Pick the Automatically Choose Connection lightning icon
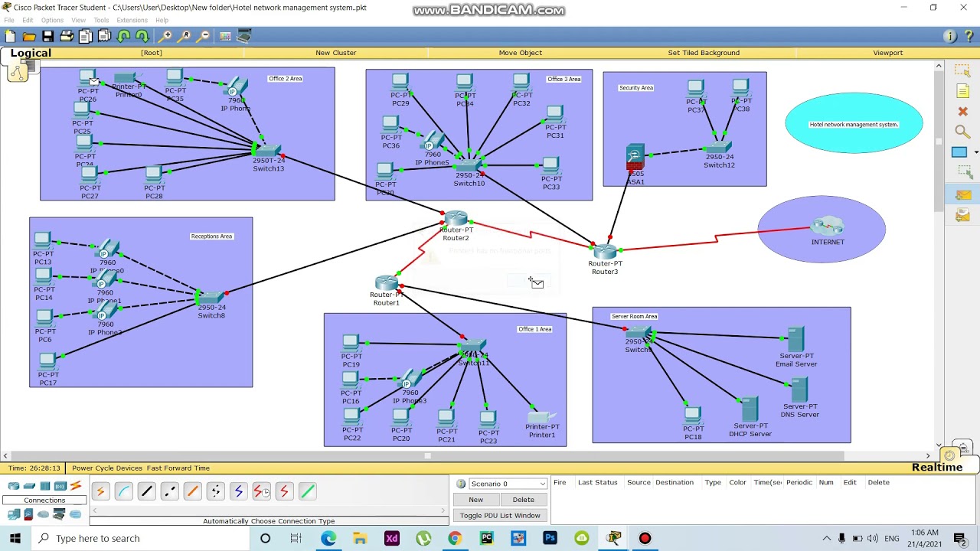The image size is (980, 551). 100,491
